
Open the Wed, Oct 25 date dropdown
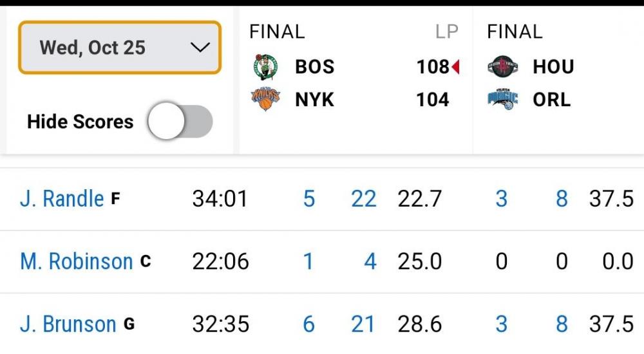click(x=120, y=48)
